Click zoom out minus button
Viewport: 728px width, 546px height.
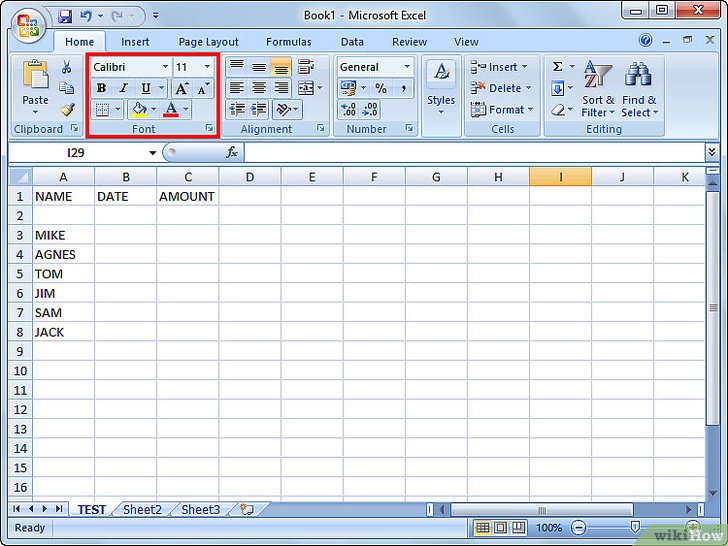(x=578, y=527)
